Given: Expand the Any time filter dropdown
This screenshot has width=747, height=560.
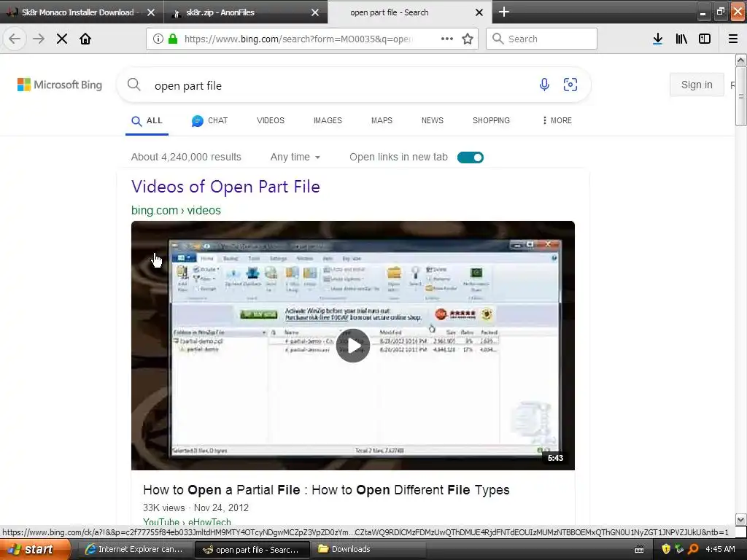Looking at the screenshot, I should click(x=295, y=157).
